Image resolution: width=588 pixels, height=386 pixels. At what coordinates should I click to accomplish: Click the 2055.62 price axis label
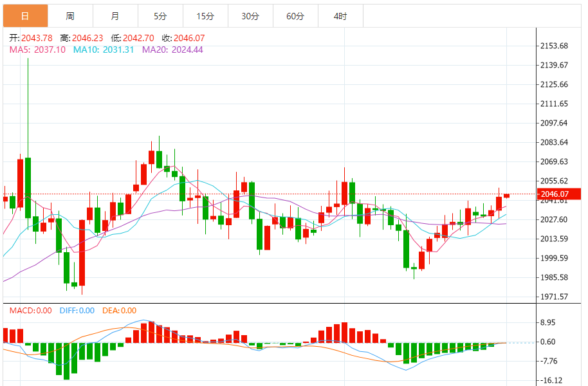[554, 181]
